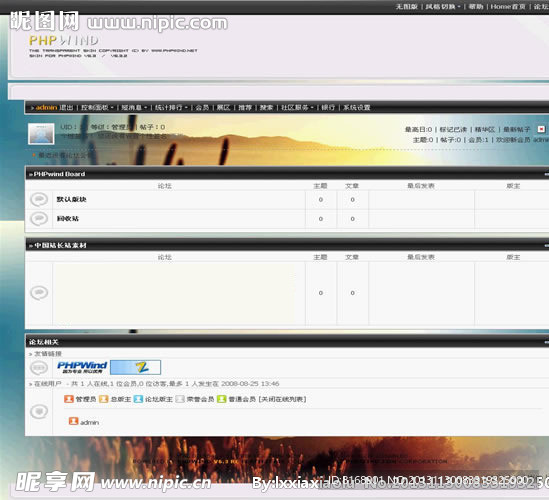Click the online admin user icon

73,421
